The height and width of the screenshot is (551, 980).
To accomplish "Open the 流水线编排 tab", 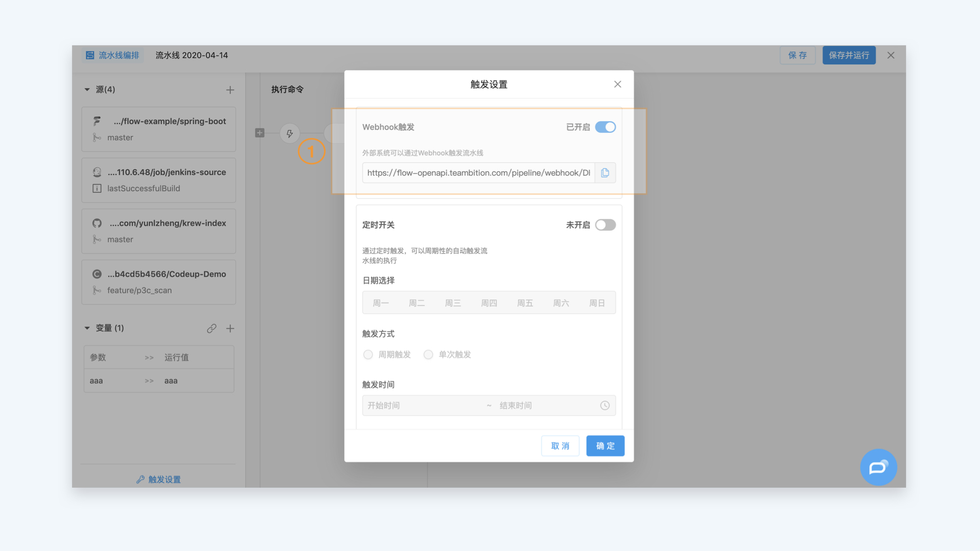I will (112, 55).
